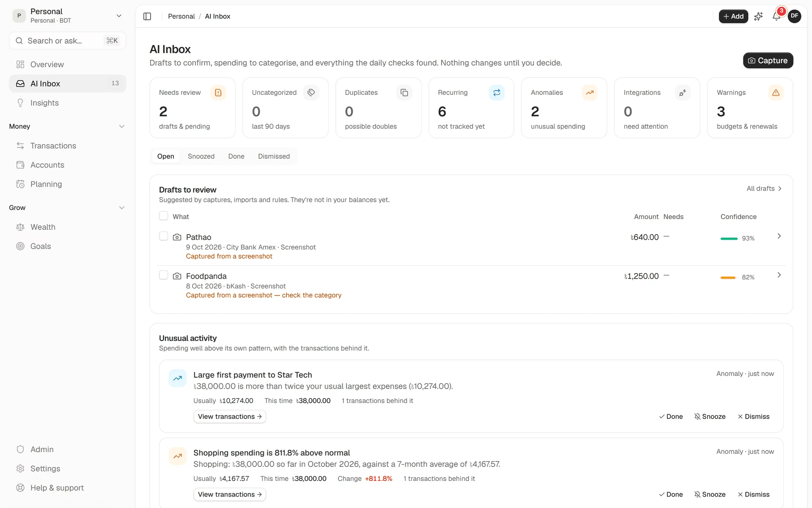Click the Recurring repeat icon
This screenshot has width=812, height=508.
[x=497, y=92]
